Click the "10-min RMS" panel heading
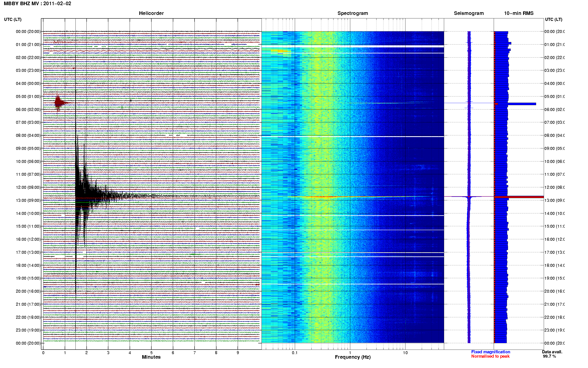Viewport: 588px width, 368px height. (519, 13)
